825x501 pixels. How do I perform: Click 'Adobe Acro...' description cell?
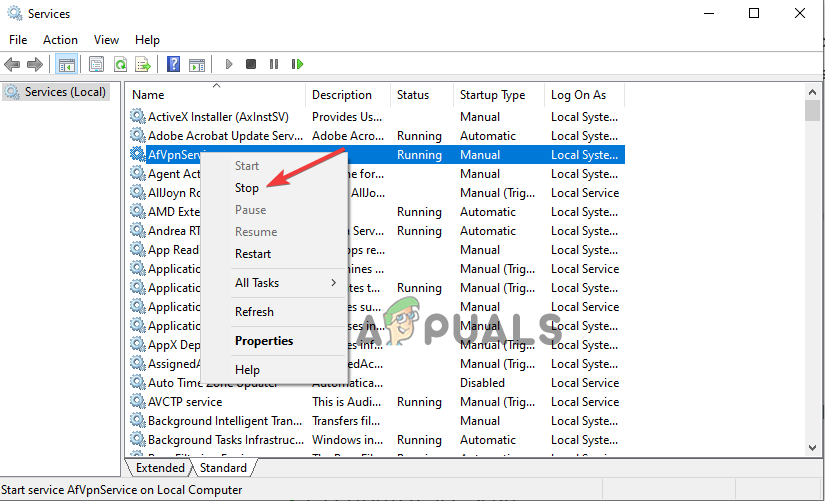348,136
